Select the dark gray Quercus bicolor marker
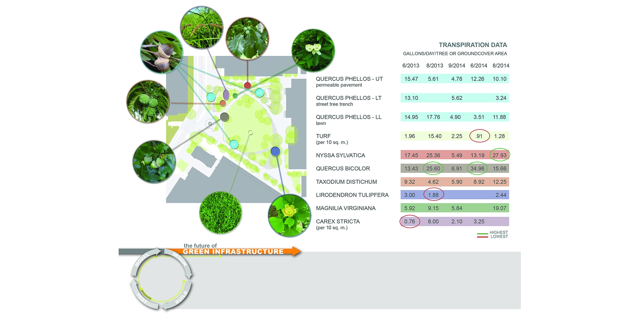The height and width of the screenshot is (314, 644). pyautogui.click(x=224, y=117)
